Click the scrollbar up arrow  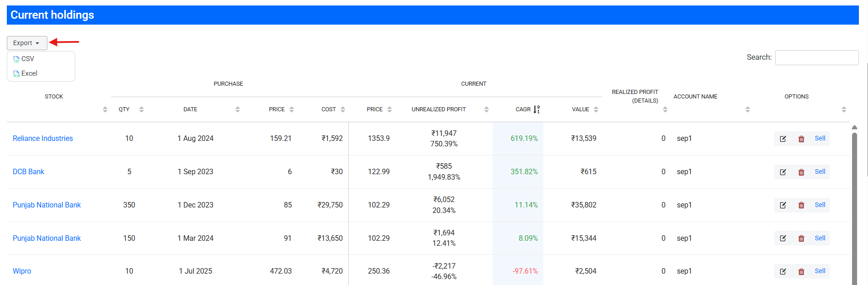(x=854, y=127)
